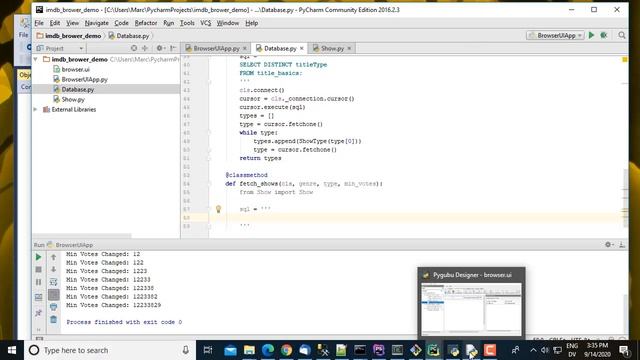
Task: Print the Run console output
Action: point(53,307)
